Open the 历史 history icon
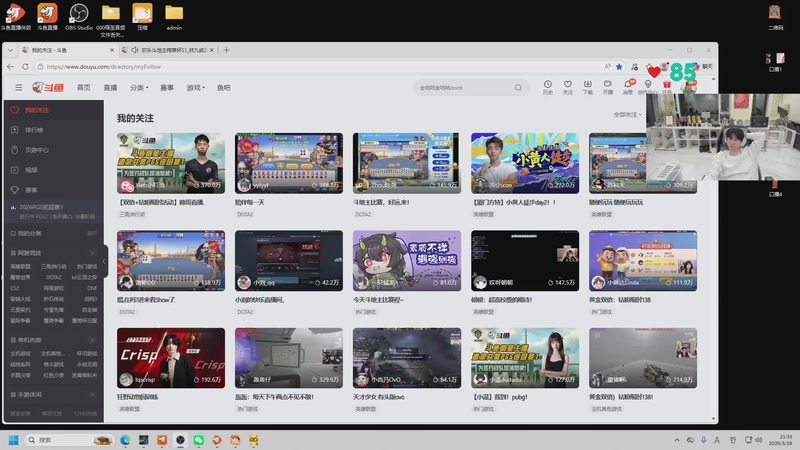This screenshot has height=450, width=800. (x=547, y=87)
